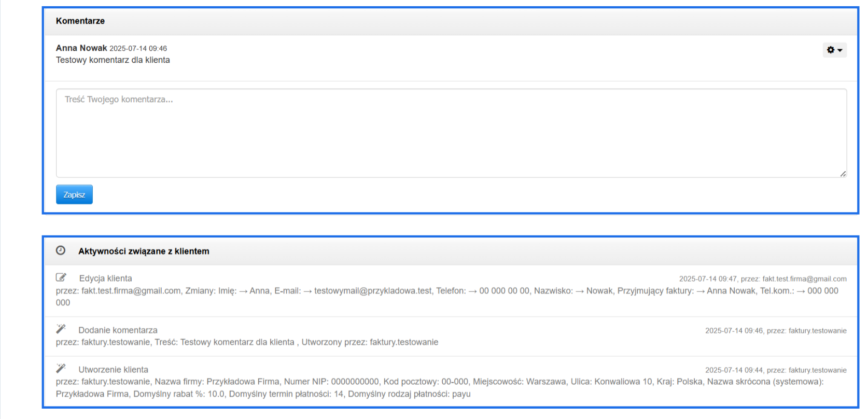Click into the comment text area

pyautogui.click(x=451, y=133)
